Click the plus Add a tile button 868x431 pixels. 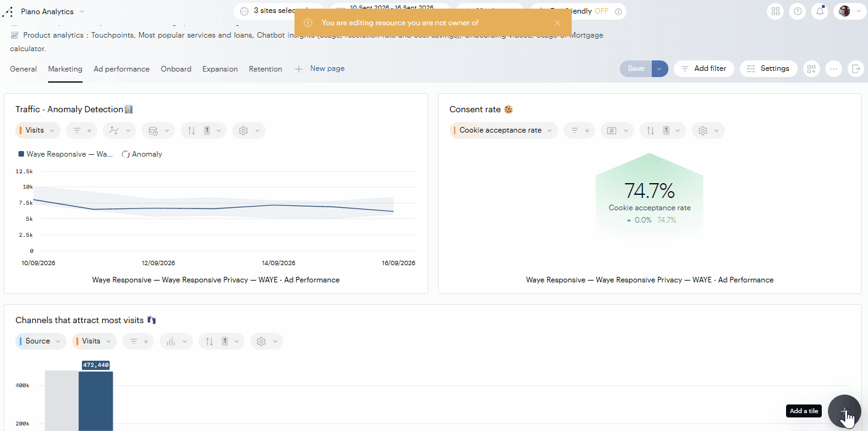click(x=844, y=411)
